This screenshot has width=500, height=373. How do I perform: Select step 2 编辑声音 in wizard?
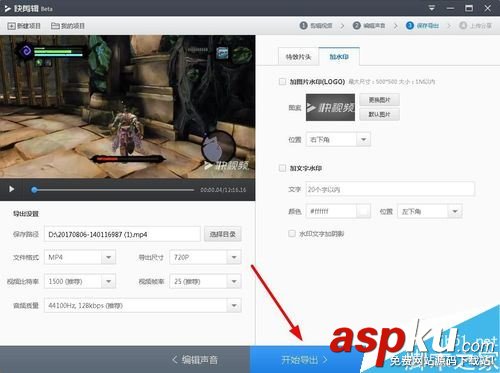tap(369, 25)
